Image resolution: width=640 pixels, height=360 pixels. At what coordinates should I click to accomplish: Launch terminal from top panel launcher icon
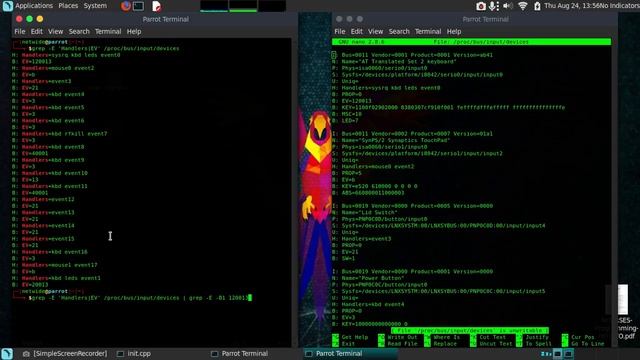[138, 6]
